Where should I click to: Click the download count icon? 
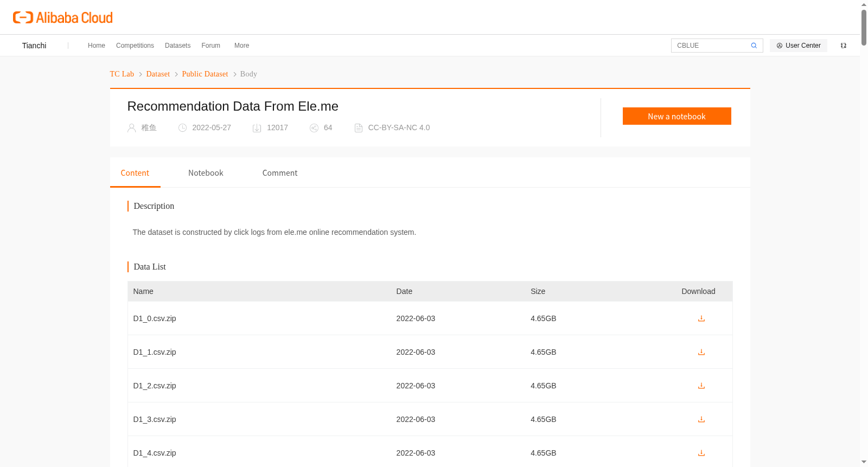pos(257,128)
